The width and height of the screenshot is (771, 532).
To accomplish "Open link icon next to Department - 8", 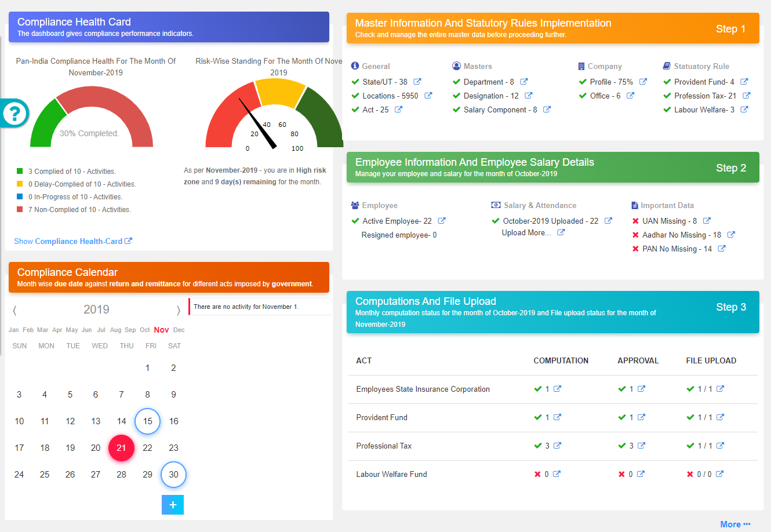I will 524,82.
